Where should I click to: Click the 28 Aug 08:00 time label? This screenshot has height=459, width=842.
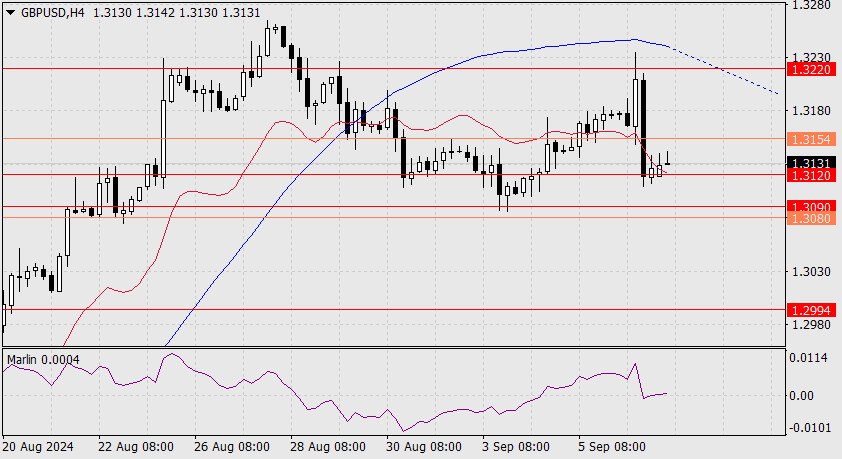(328, 447)
